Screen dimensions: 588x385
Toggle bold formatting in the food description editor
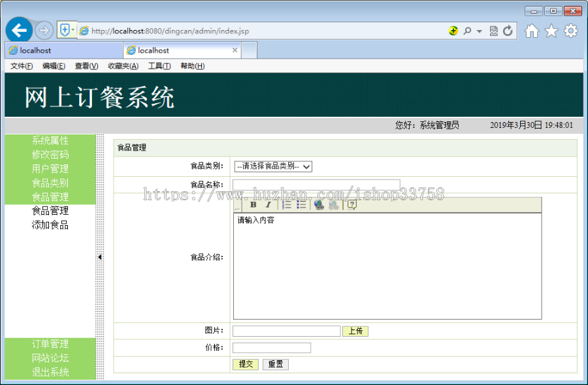253,205
